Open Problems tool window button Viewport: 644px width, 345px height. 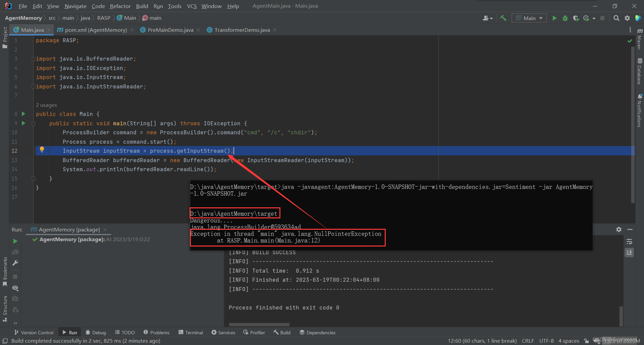point(156,332)
